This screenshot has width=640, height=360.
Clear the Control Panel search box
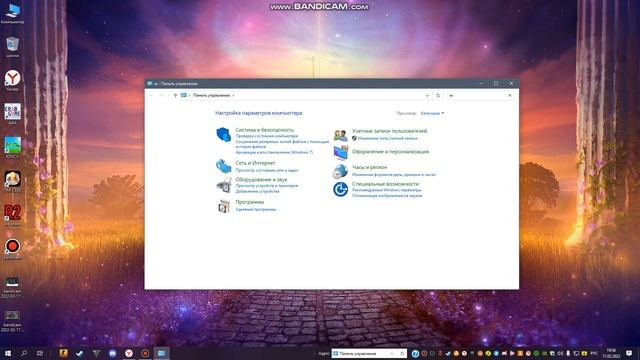pyautogui.click(x=509, y=95)
